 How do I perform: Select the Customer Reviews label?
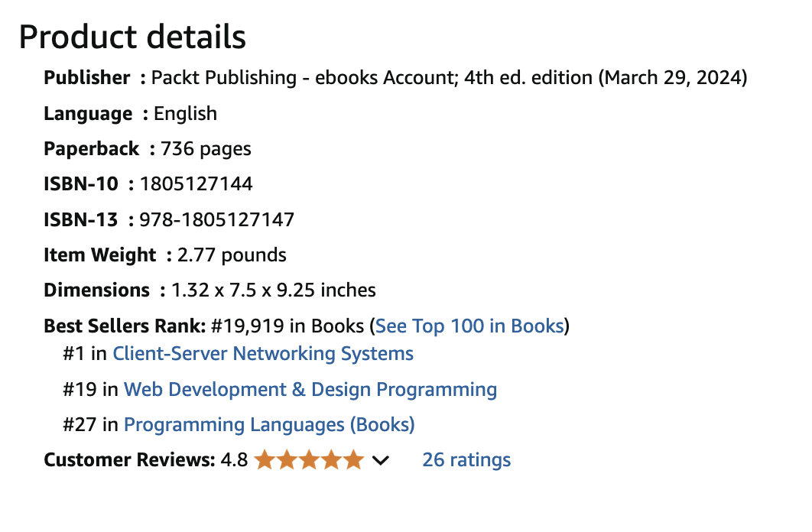click(x=129, y=459)
